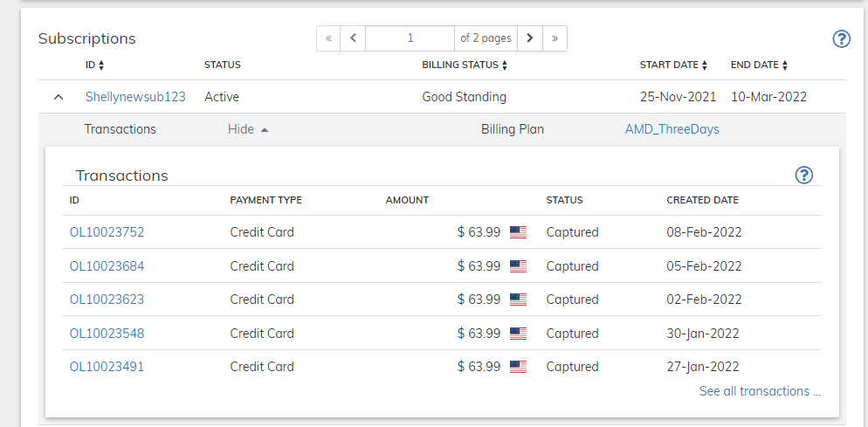Hide the transactions list
This screenshot has height=427, width=868.
(x=248, y=129)
